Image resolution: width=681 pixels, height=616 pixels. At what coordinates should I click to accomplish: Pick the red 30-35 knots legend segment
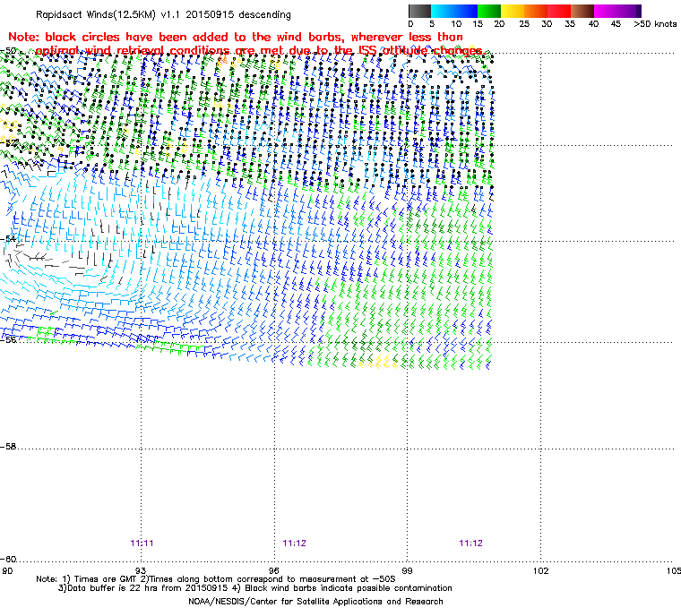559,11
